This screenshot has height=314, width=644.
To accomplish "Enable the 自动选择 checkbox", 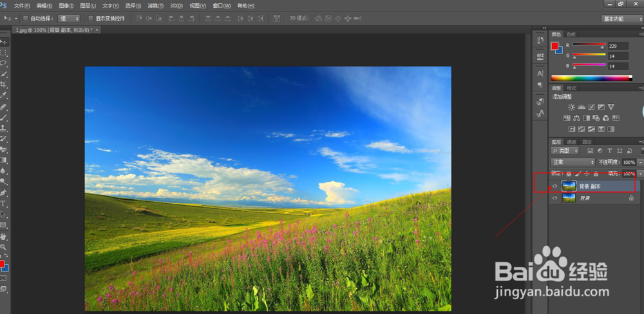I will tap(26, 19).
